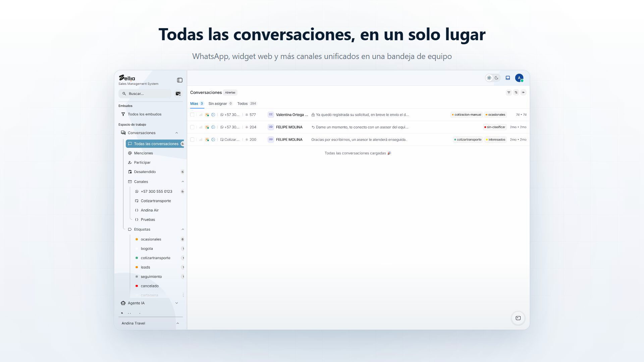Open Todas las conversaciones in sidebar

[155, 144]
